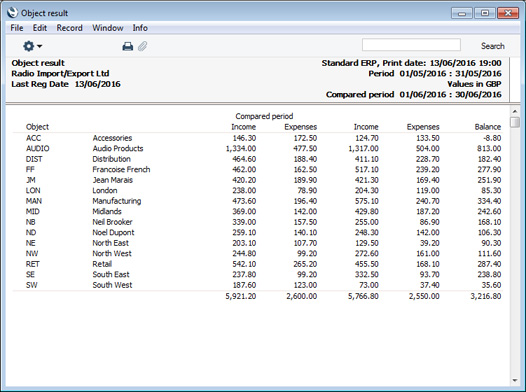Screen dimensions: 526x392
Task: Click the SW object code
Action: pyautogui.click(x=32, y=285)
